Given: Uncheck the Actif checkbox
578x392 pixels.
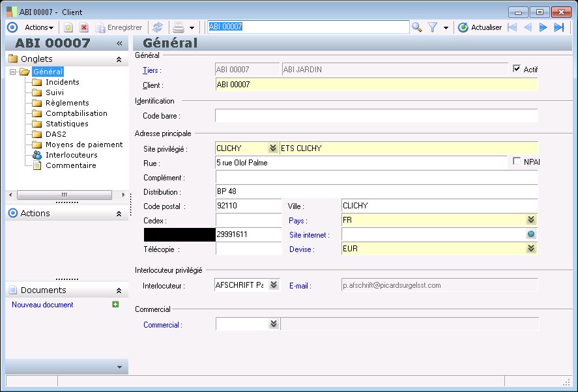Looking at the screenshot, I should 517,69.
